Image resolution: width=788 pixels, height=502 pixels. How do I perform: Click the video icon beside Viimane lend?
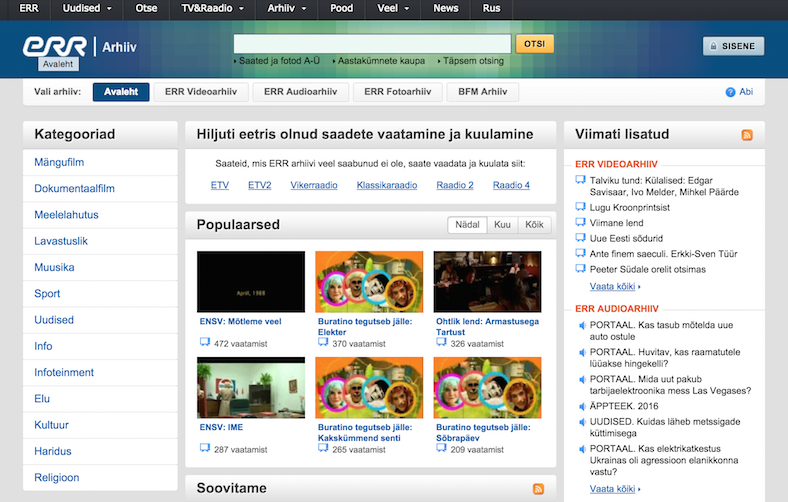click(x=580, y=222)
